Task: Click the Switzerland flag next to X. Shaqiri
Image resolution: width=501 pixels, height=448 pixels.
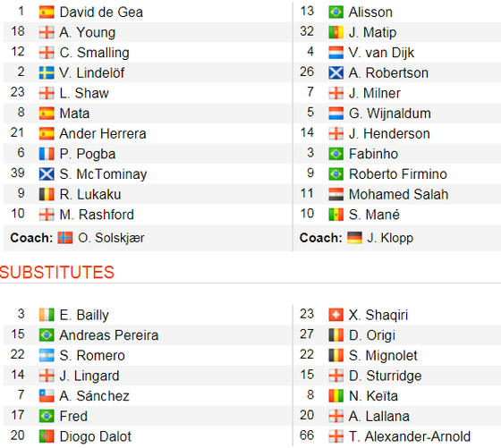Action: pyautogui.click(x=336, y=315)
